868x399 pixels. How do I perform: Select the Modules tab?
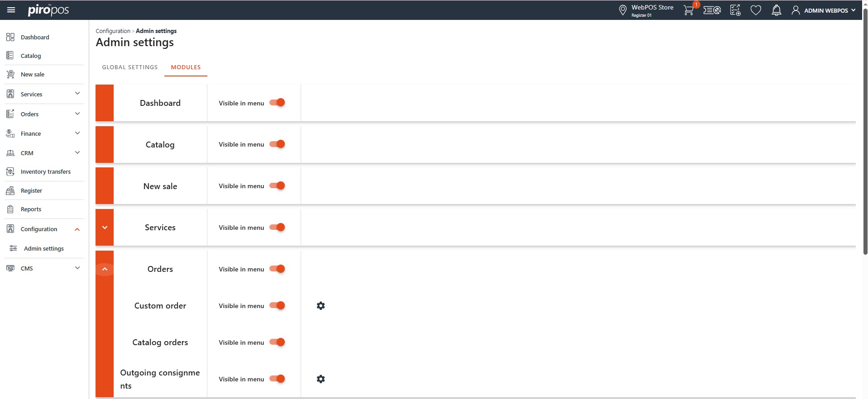[186, 67]
